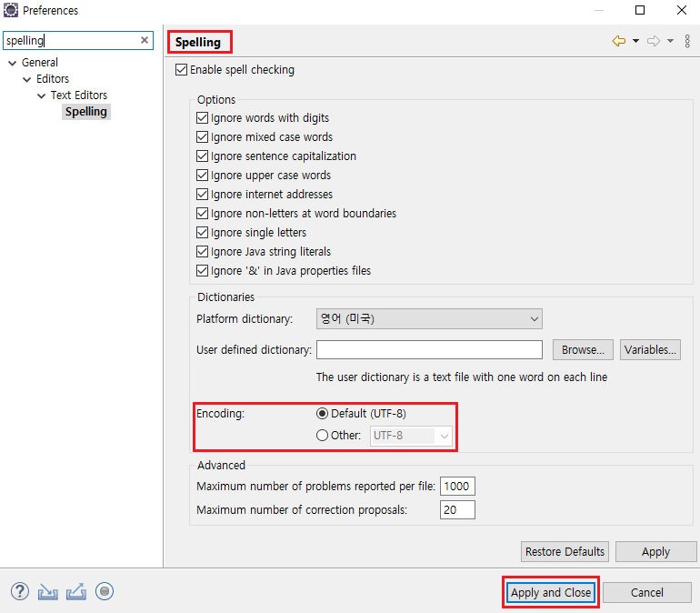Click the User defined dictionary field
This screenshot has height=613, width=700.
(429, 349)
